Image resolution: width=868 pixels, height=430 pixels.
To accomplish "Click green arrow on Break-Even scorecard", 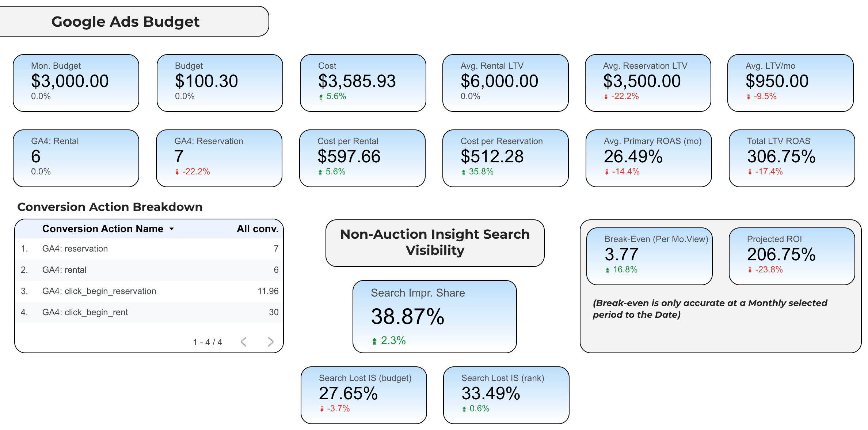I will click(x=607, y=270).
